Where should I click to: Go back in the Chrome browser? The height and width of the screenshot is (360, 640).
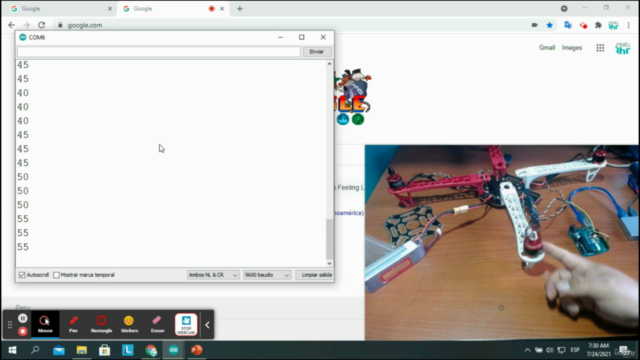(x=11, y=25)
